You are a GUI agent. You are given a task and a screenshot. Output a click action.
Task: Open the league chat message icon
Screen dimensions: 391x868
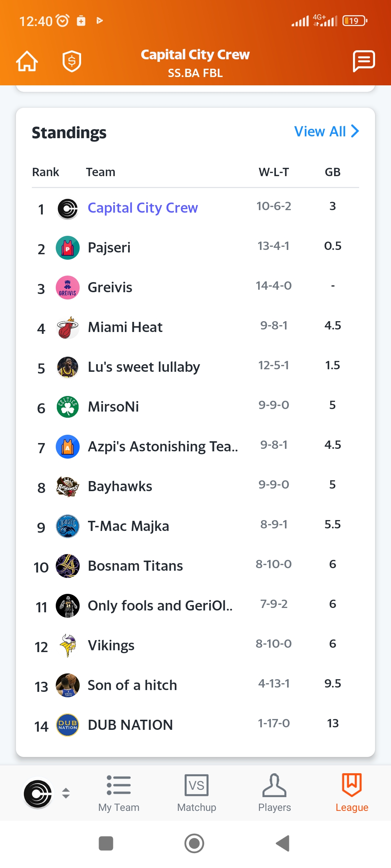(x=364, y=61)
